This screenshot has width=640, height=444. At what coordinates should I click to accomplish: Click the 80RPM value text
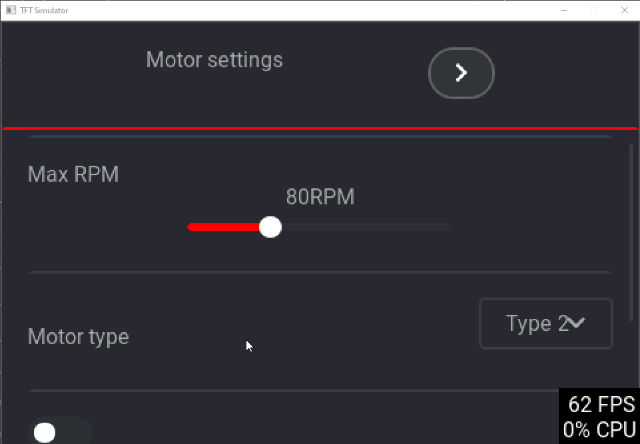320,197
